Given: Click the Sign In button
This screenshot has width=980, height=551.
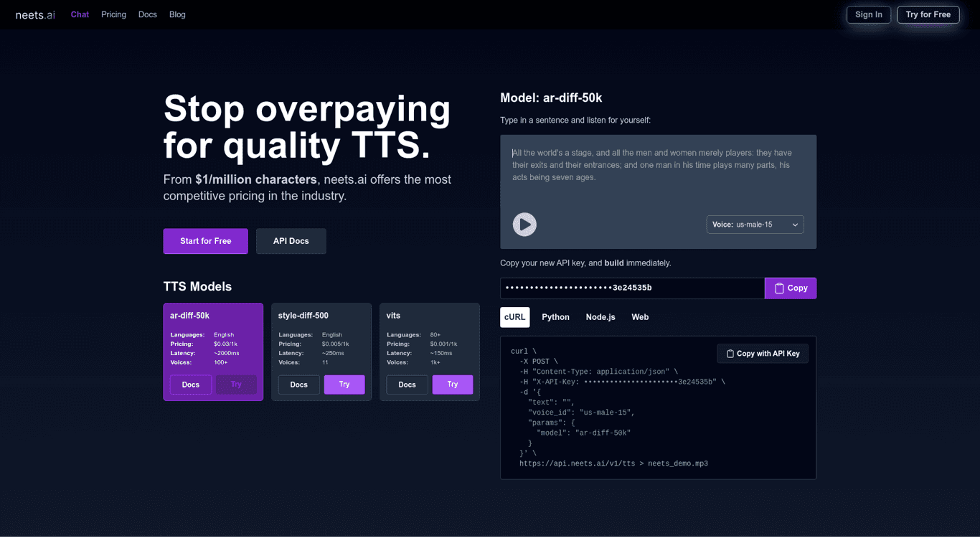Looking at the screenshot, I should (x=868, y=14).
